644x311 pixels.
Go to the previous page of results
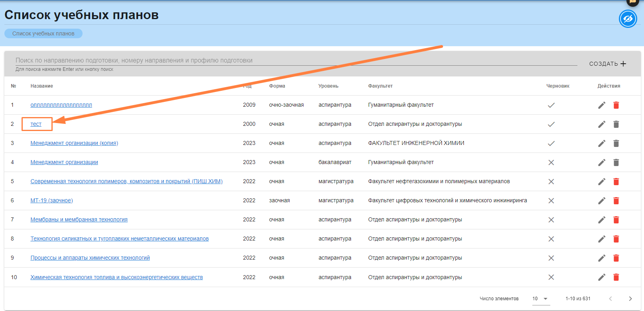coord(610,299)
